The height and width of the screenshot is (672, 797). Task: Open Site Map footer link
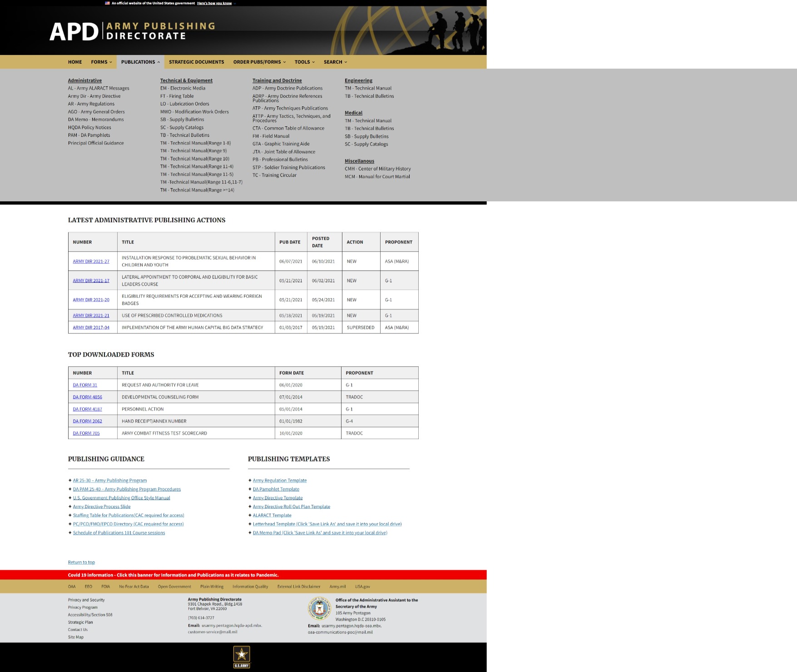[76, 637]
